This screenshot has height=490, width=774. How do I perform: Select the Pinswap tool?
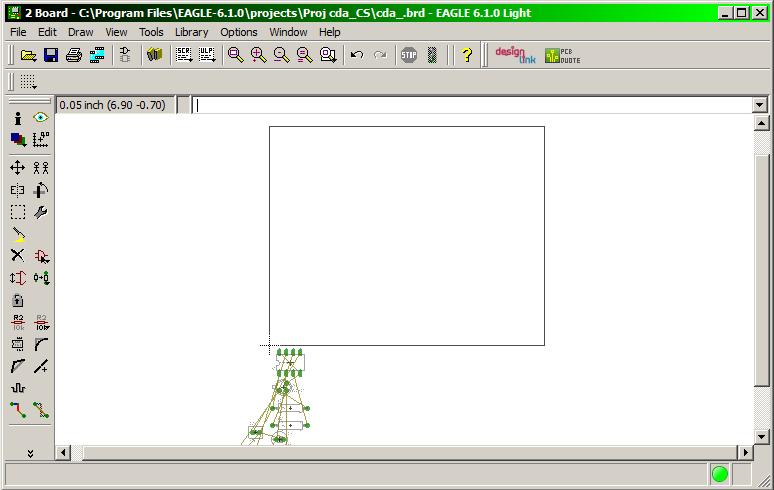pyautogui.click(x=18, y=278)
